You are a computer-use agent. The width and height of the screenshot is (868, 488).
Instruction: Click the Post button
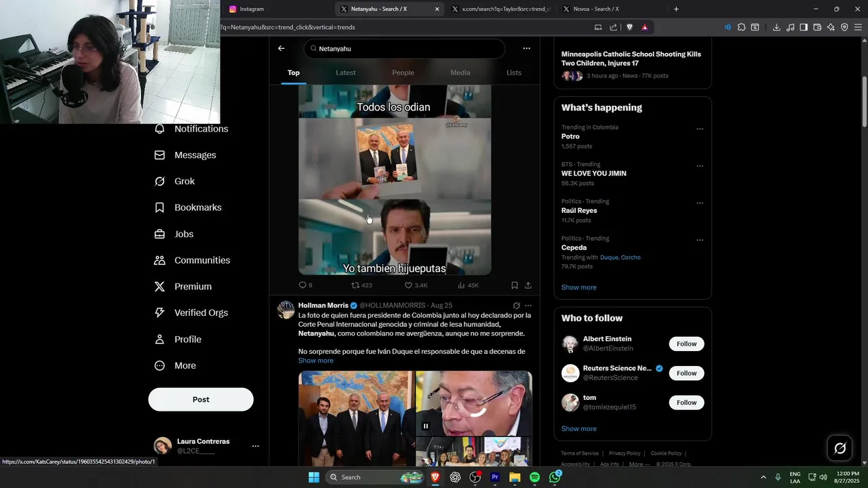[201, 399]
